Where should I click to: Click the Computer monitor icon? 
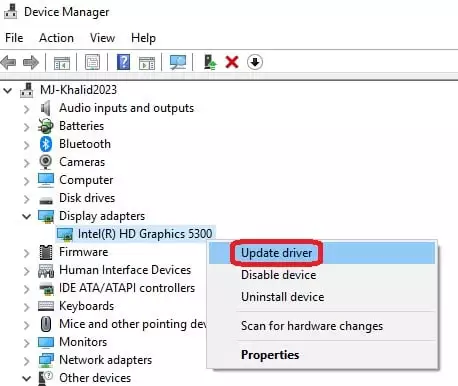(x=46, y=180)
